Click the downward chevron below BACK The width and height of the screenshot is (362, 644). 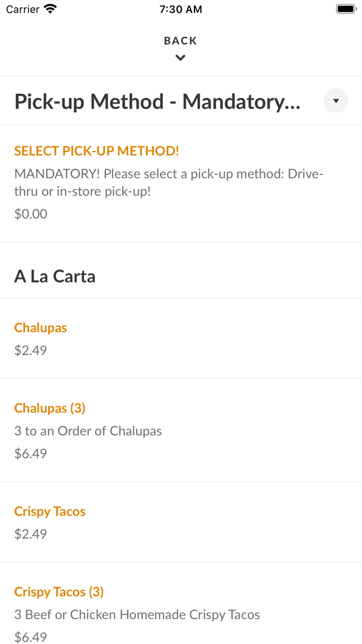click(x=180, y=58)
